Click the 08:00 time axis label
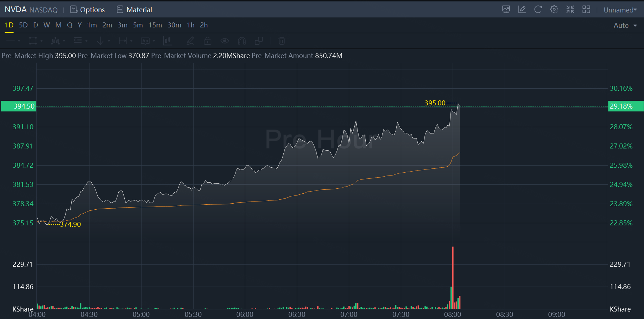This screenshot has height=319, width=644. tap(453, 314)
